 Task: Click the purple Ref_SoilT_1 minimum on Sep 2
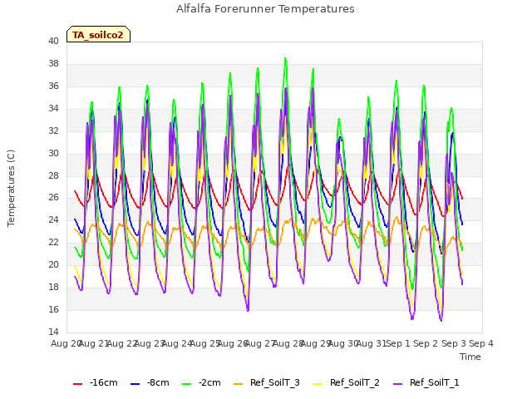pyautogui.click(x=441, y=320)
